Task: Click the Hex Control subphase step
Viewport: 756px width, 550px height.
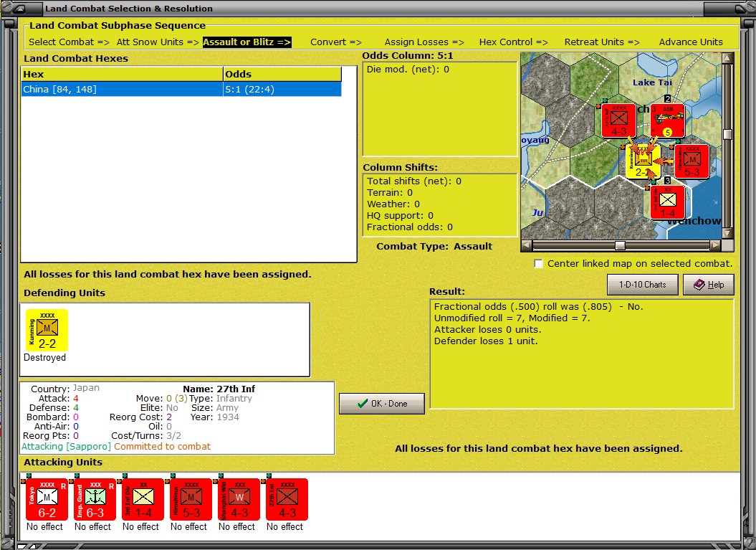Action: [x=514, y=42]
